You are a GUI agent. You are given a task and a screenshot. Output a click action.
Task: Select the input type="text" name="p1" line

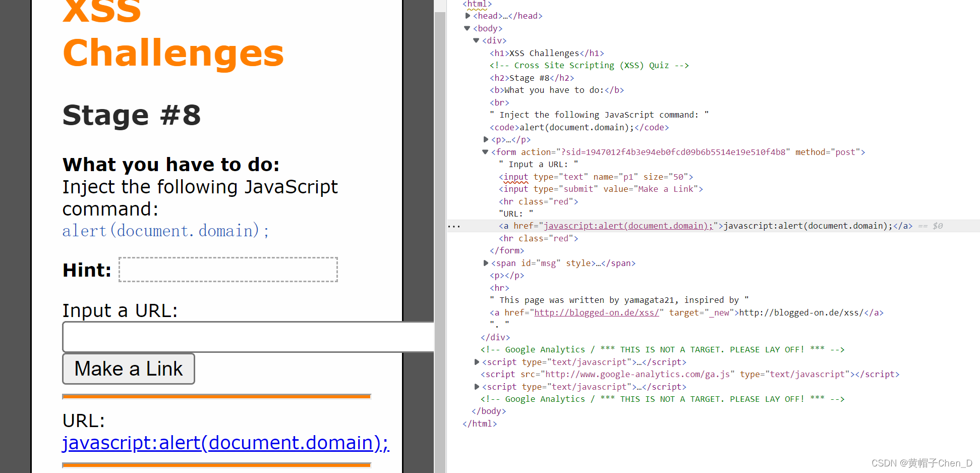(x=596, y=177)
